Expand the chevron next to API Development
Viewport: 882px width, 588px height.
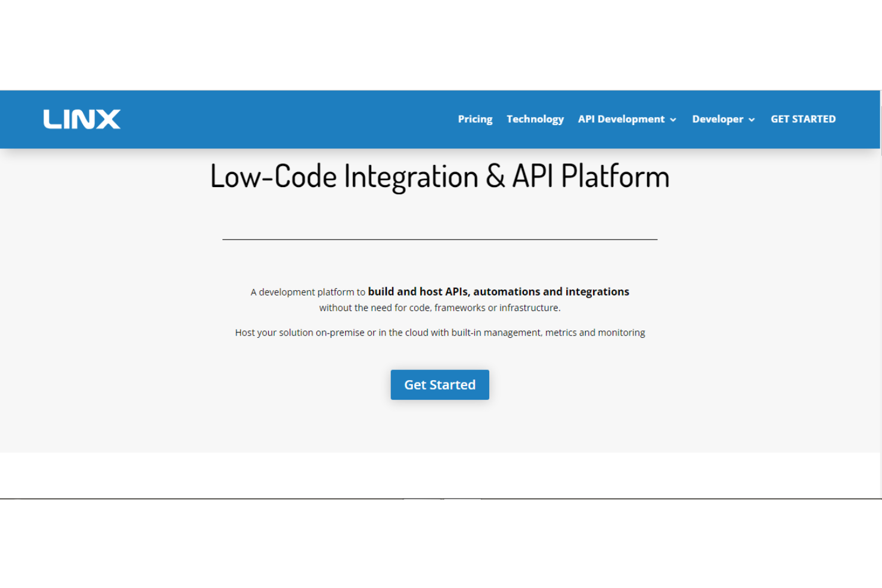click(673, 120)
